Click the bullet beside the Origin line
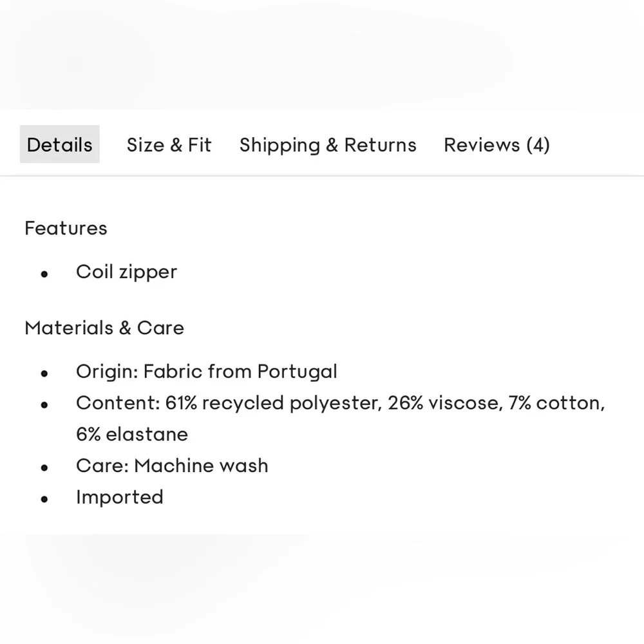The height and width of the screenshot is (644, 644). (x=44, y=374)
